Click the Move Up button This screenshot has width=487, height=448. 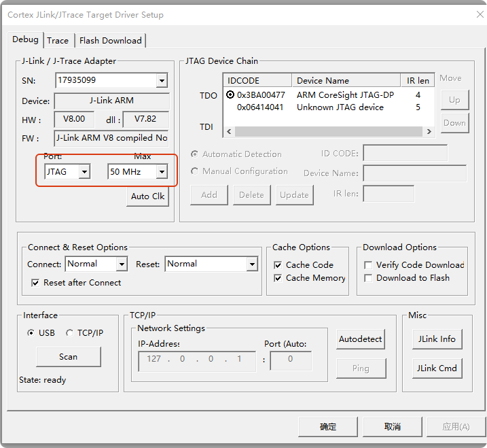point(454,100)
